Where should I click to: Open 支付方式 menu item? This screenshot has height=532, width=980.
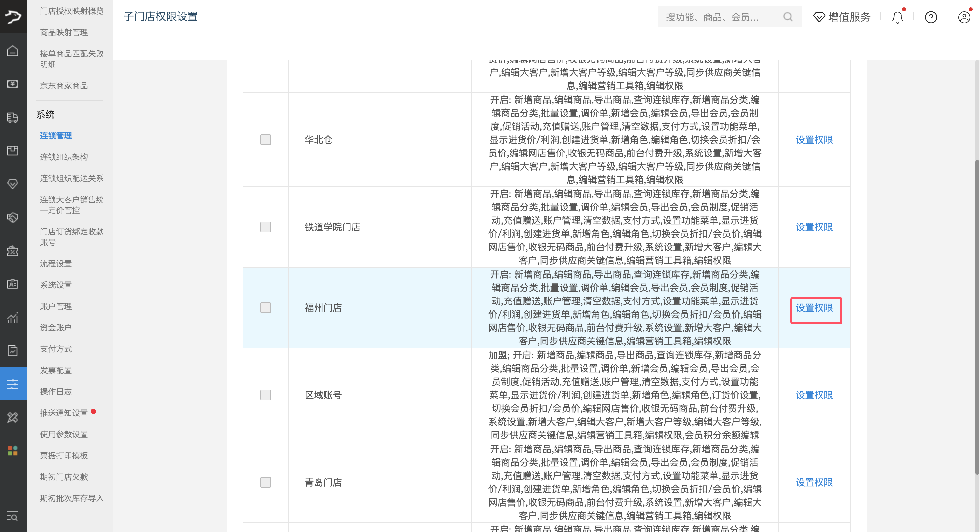pos(56,349)
